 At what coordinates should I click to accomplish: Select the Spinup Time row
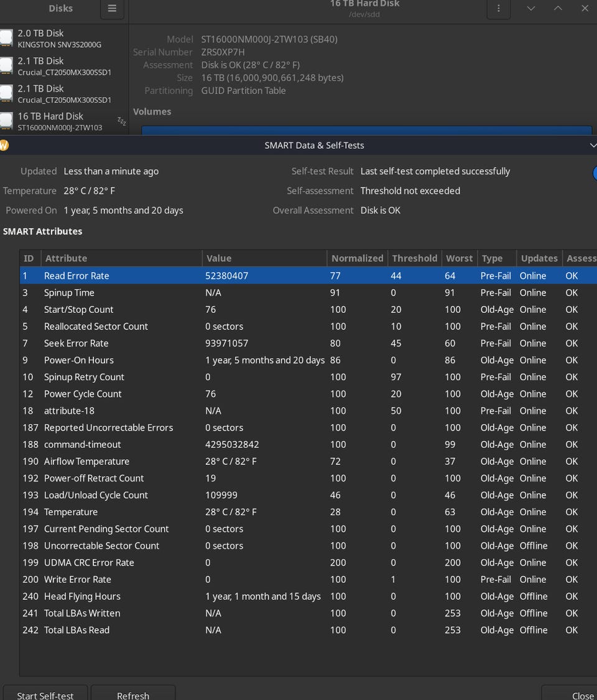(x=308, y=293)
